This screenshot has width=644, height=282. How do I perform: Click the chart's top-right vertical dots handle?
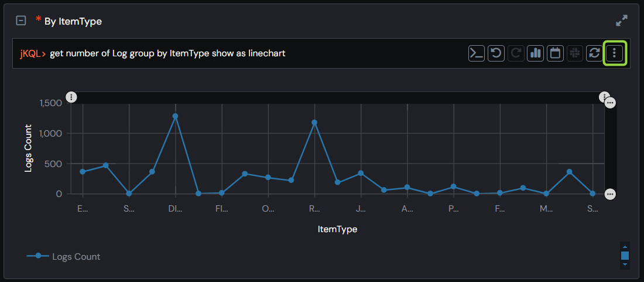[x=604, y=97]
